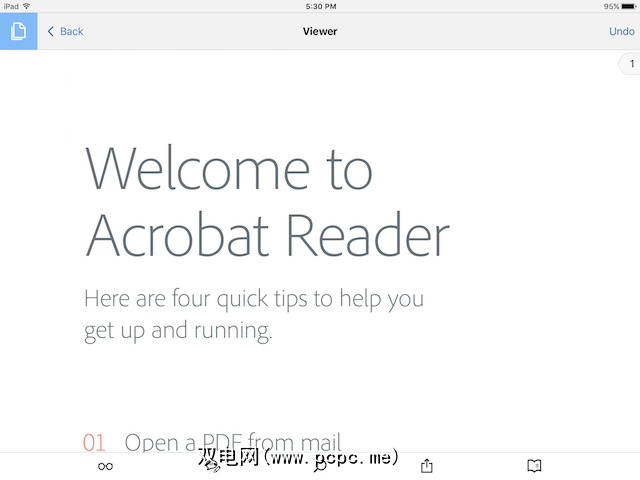Tap the 5:30 PM clock
The width and height of the screenshot is (640, 480).
(x=321, y=6)
